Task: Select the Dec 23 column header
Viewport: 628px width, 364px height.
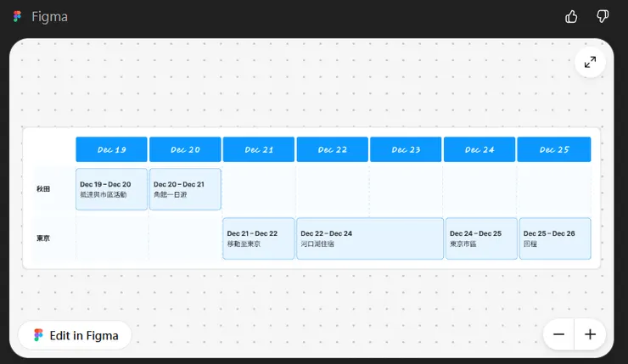Action: coord(406,149)
